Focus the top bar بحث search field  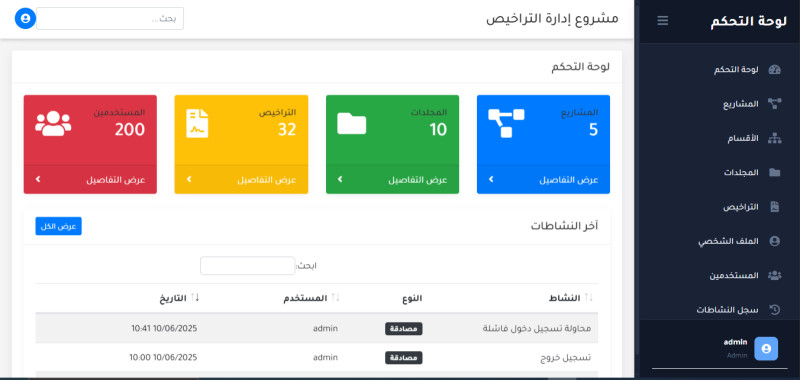(x=110, y=18)
